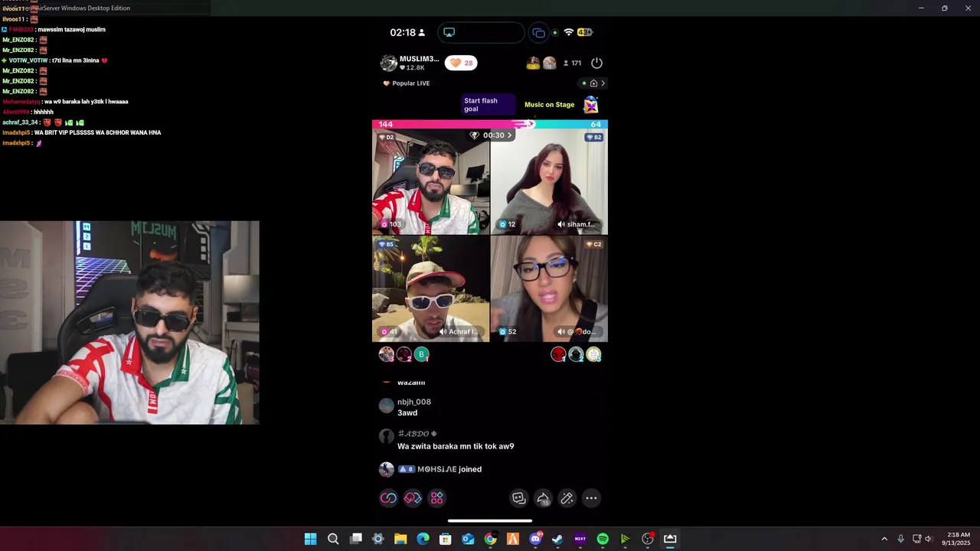
Task: Tap the Music on Stage label
Action: 549,105
